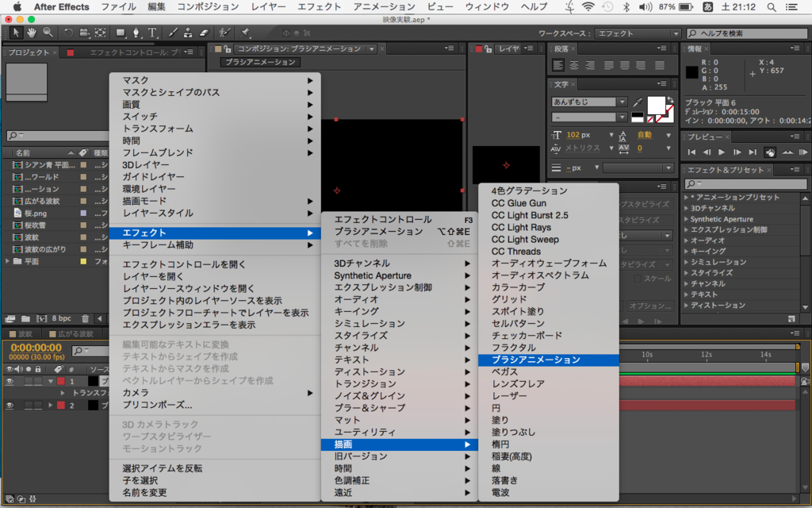Click the Spotlight search icon in menu bar

tap(772, 6)
